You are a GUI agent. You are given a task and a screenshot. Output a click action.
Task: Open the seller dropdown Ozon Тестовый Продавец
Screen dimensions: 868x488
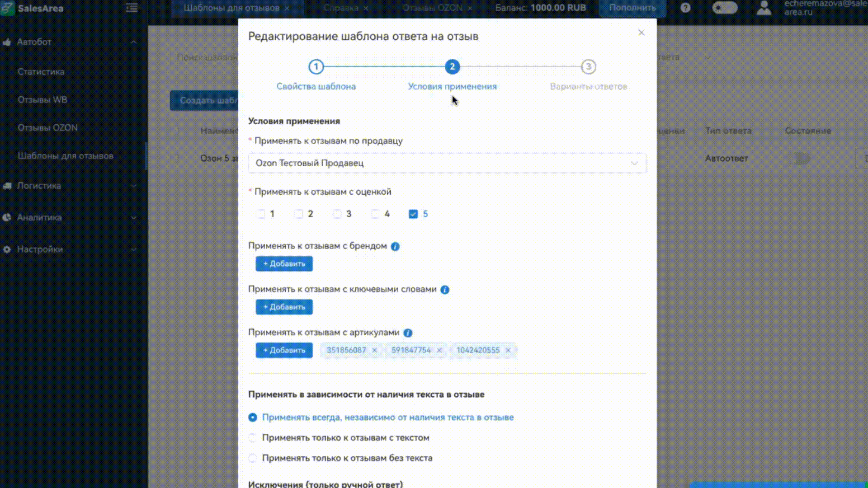tap(447, 163)
